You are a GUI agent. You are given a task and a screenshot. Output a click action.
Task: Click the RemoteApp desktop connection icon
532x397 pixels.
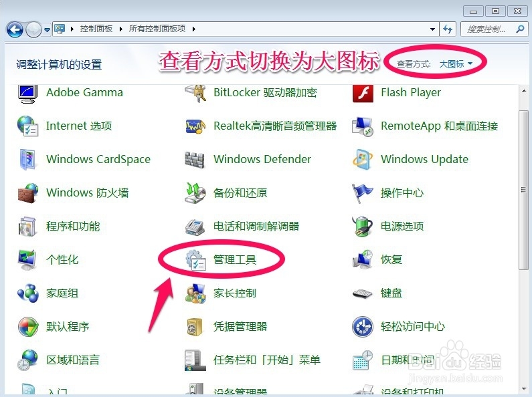363,126
